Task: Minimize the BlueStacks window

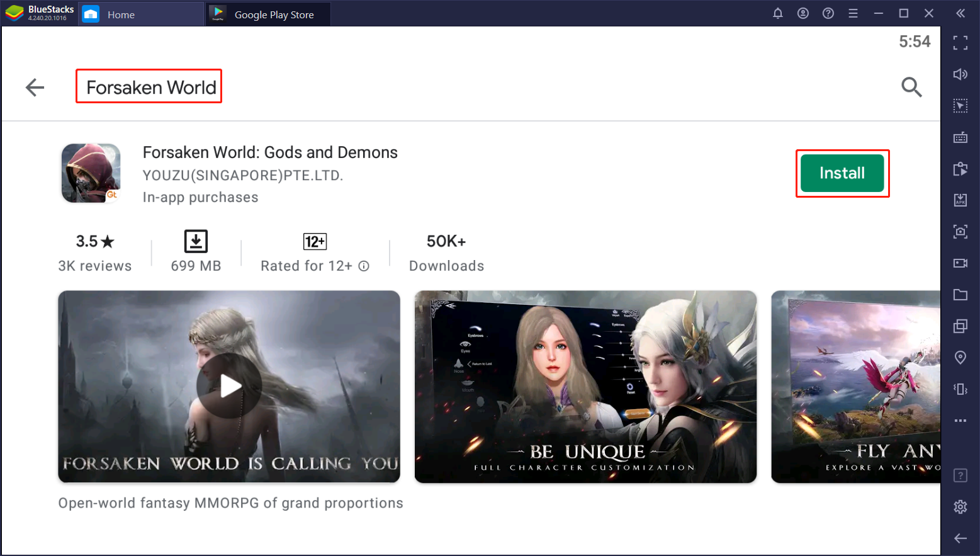Action: click(x=879, y=13)
